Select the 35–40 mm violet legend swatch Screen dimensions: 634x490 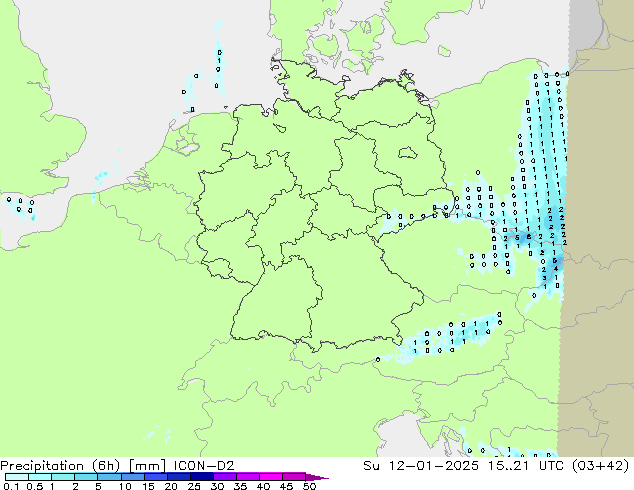pos(248,477)
